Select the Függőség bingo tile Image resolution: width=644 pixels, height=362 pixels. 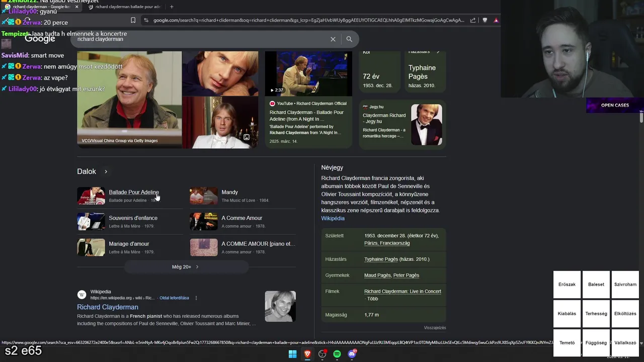(596, 343)
